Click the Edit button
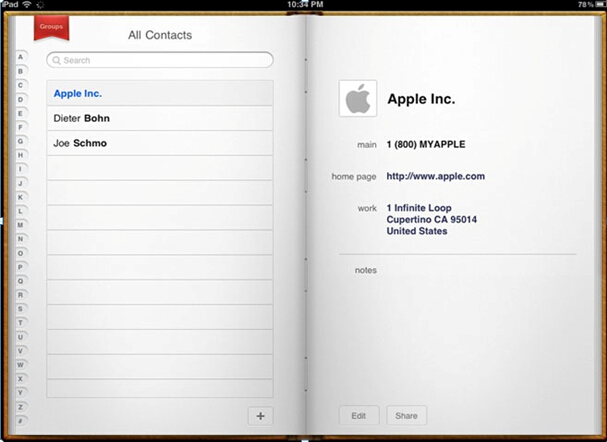607x442 pixels. tap(359, 416)
